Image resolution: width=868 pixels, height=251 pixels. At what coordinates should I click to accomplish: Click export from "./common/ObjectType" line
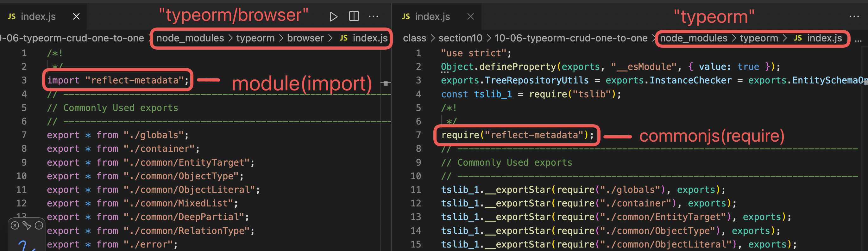[x=145, y=176]
